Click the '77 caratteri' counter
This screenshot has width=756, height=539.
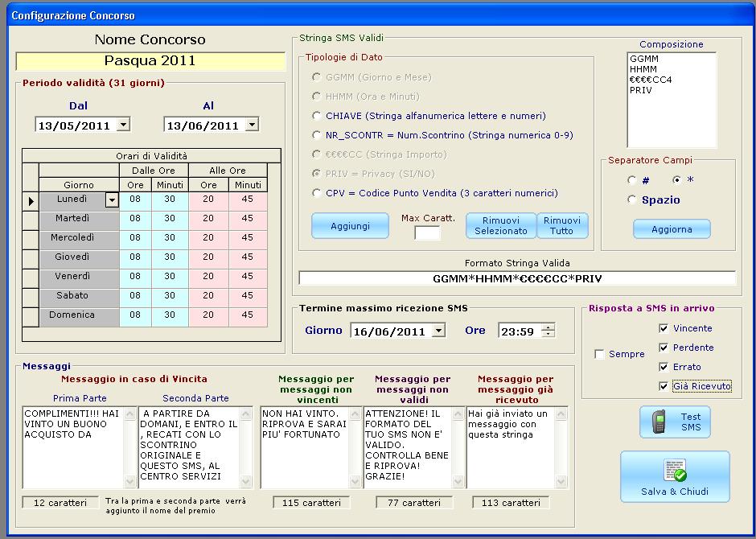click(x=414, y=503)
